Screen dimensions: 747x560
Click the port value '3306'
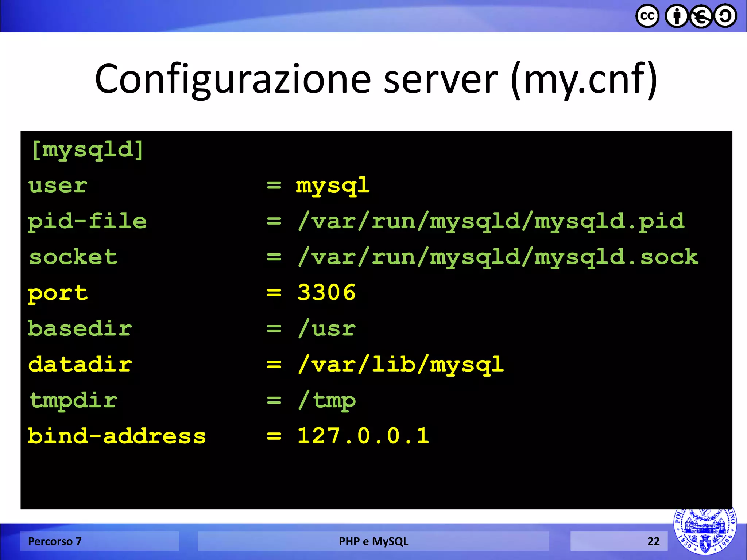[326, 292]
